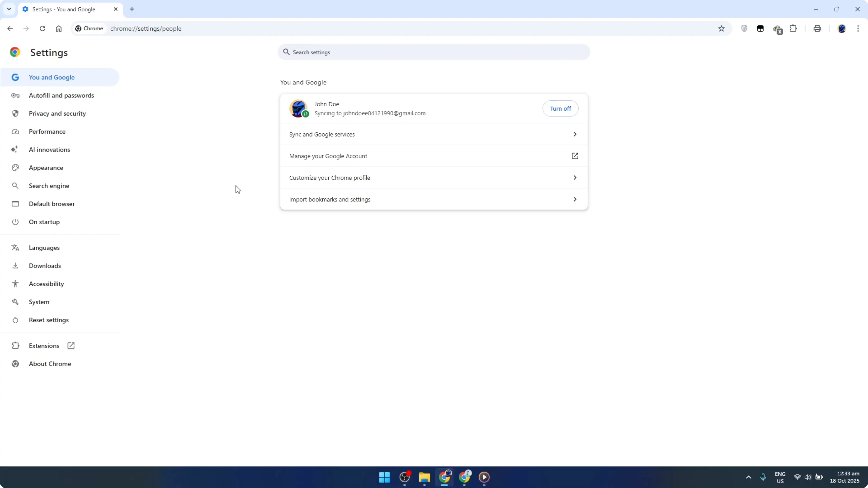Turn off sync for John Doe
The height and width of the screenshot is (488, 868).
tap(560, 108)
